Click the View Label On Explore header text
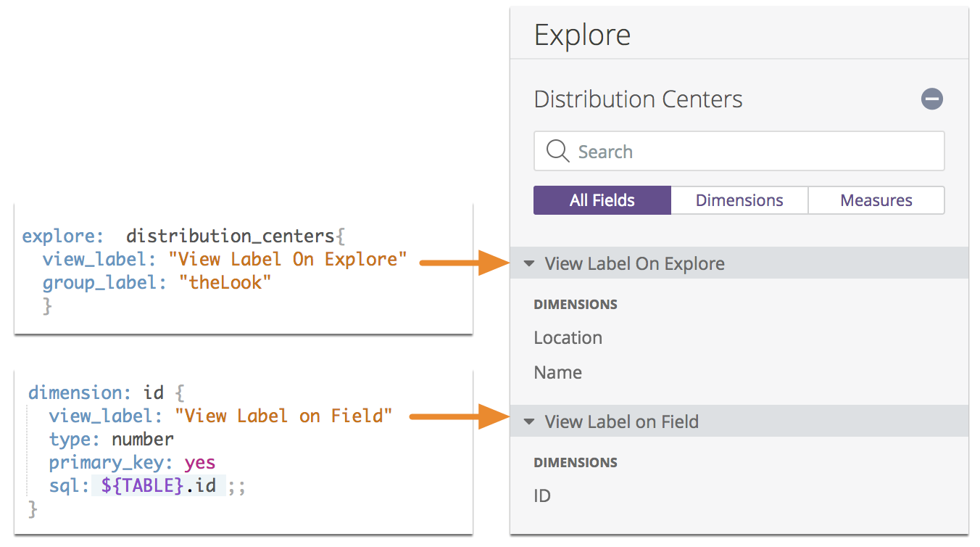 click(x=634, y=263)
